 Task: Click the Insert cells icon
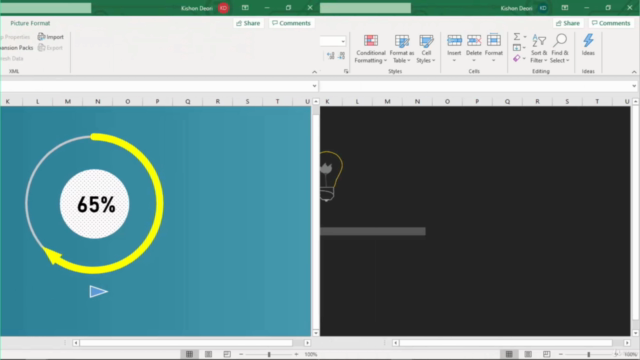[454, 40]
